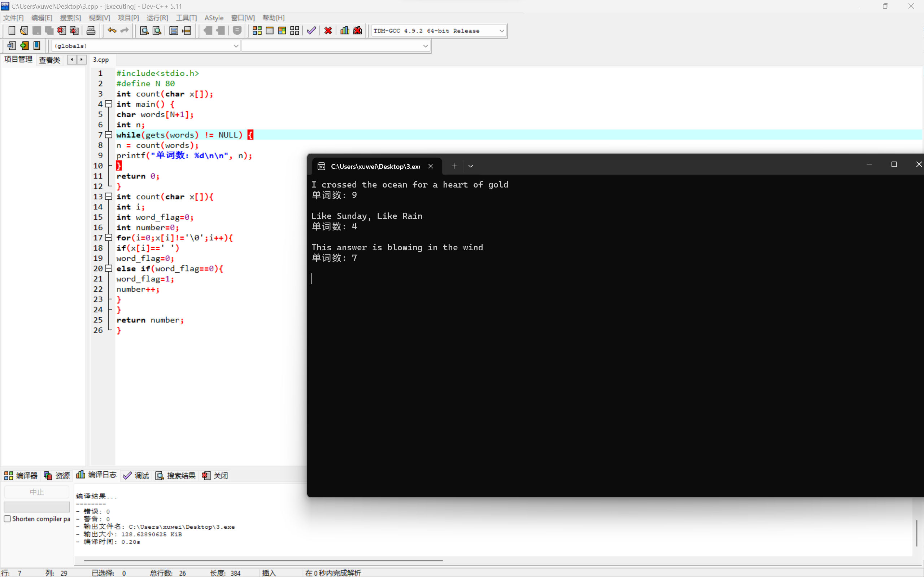
Task: Collapse the while loop fold at line 7
Action: (109, 135)
